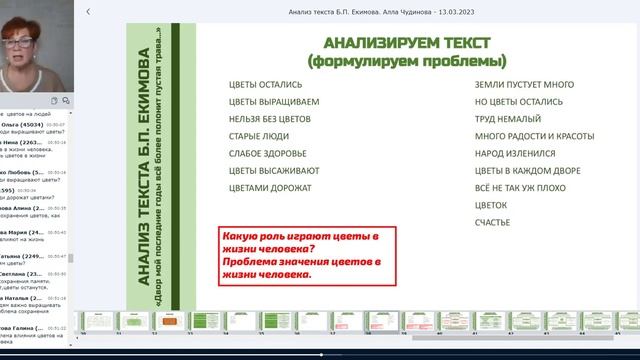Select chat message from Мария

tap(33, 236)
